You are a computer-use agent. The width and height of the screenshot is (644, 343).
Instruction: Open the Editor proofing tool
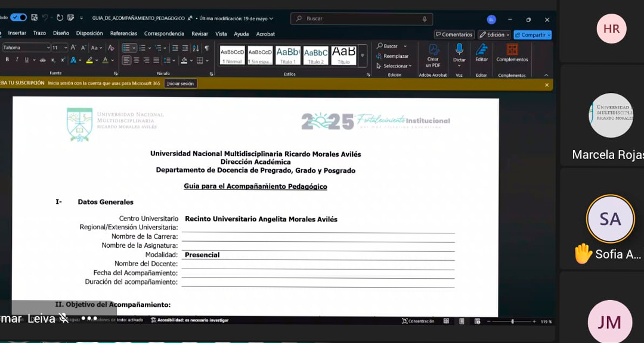click(x=481, y=54)
